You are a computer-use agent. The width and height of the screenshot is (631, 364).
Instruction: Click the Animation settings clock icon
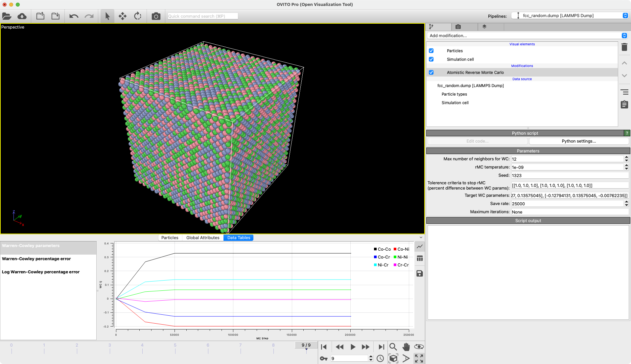380,358
